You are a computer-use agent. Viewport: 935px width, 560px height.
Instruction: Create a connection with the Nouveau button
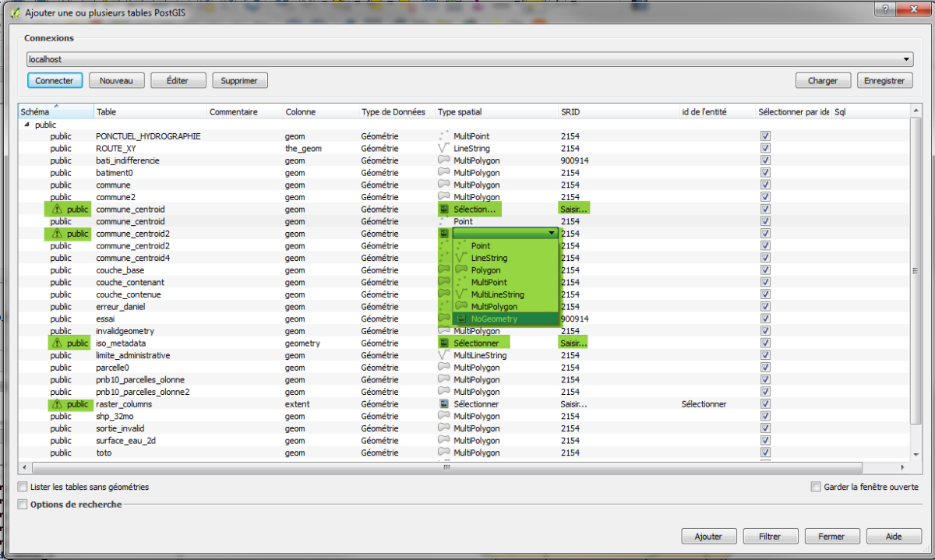(116, 80)
